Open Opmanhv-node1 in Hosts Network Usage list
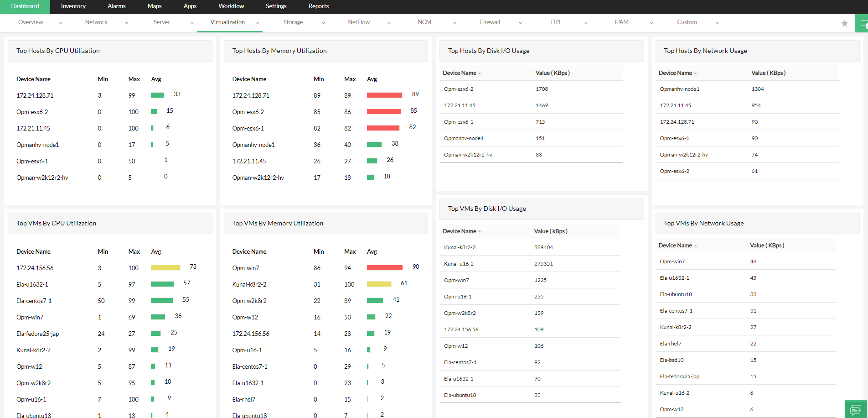 click(680, 89)
